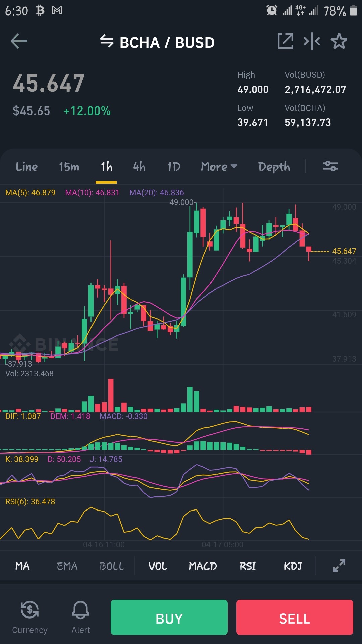Screen dimensions: 362x644
Task: Open the share chart icon
Action: (286, 41)
